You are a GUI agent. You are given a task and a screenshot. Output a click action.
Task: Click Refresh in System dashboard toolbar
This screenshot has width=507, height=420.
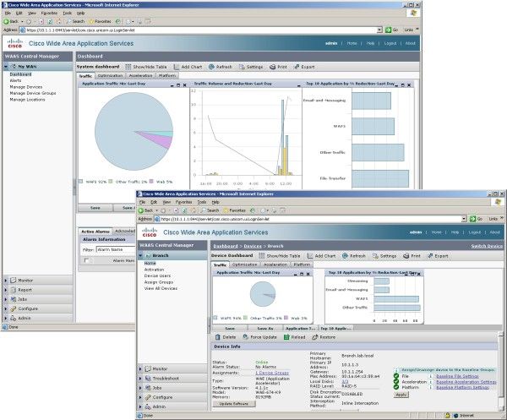point(221,67)
